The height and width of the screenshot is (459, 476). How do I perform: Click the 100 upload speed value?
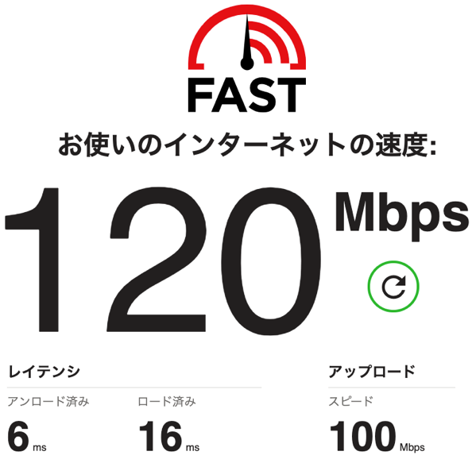(x=363, y=437)
